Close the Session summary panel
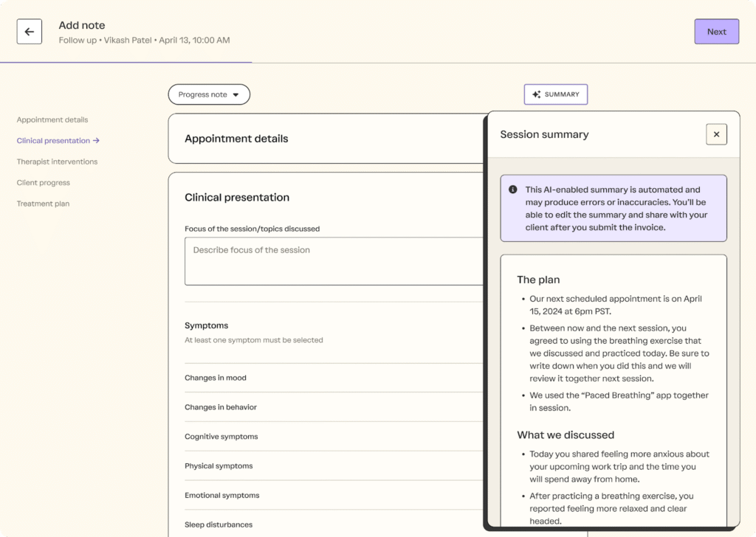The height and width of the screenshot is (537, 756). [715, 134]
